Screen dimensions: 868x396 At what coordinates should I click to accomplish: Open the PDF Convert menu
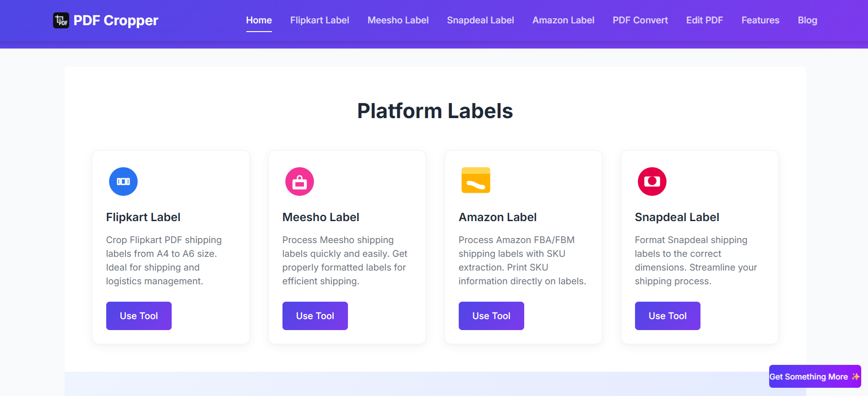click(640, 20)
